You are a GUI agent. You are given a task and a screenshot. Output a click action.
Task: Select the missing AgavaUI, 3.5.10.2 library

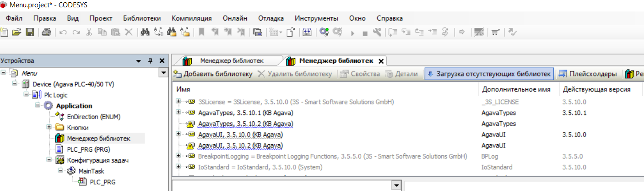(x=240, y=146)
